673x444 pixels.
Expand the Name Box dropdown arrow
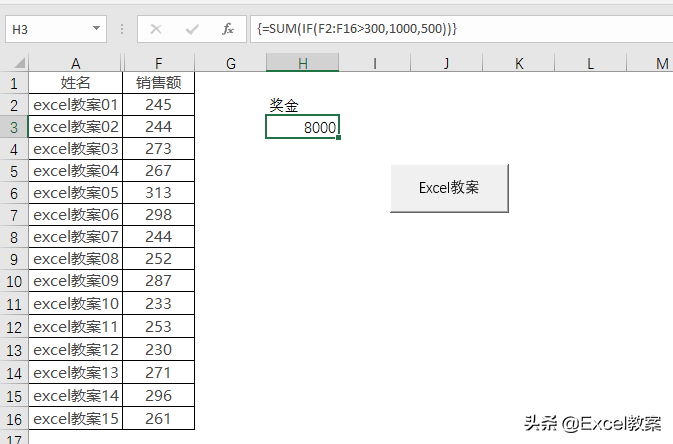pyautogui.click(x=96, y=29)
